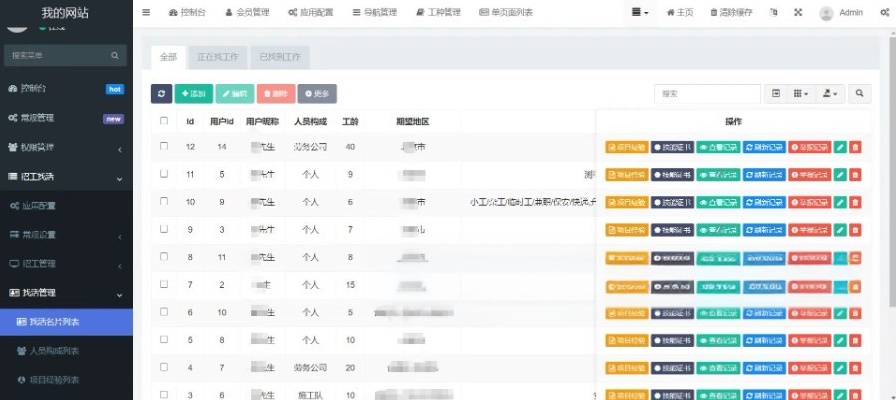This screenshot has width=896, height=400.
Task: Click 举报记录 for row Id 6
Action: point(810,313)
